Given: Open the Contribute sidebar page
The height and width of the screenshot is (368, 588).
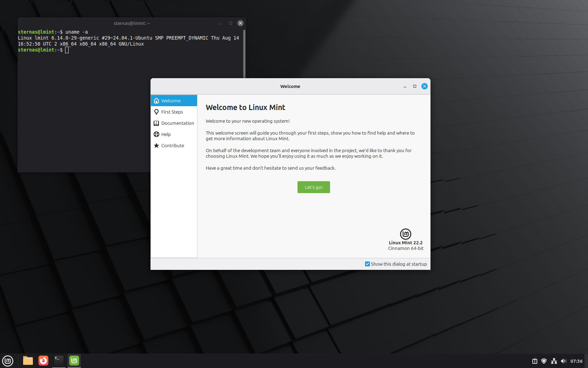Looking at the screenshot, I should pyautogui.click(x=174, y=145).
